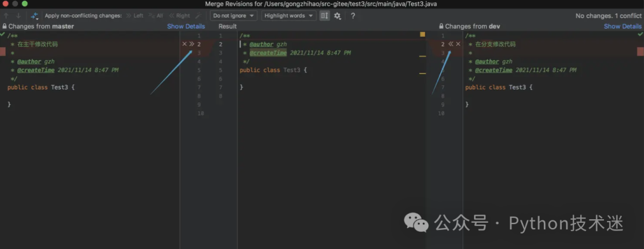
Task: Click lock icon beside 'Changes from dev'
Action: click(441, 26)
